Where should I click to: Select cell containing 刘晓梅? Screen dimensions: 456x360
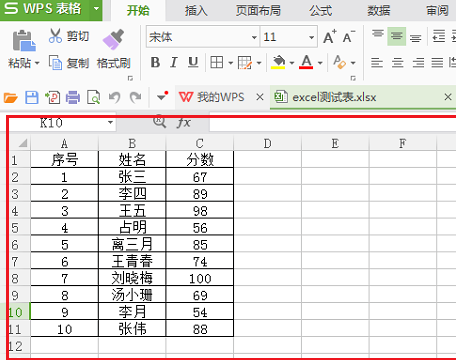pyautogui.click(x=132, y=278)
